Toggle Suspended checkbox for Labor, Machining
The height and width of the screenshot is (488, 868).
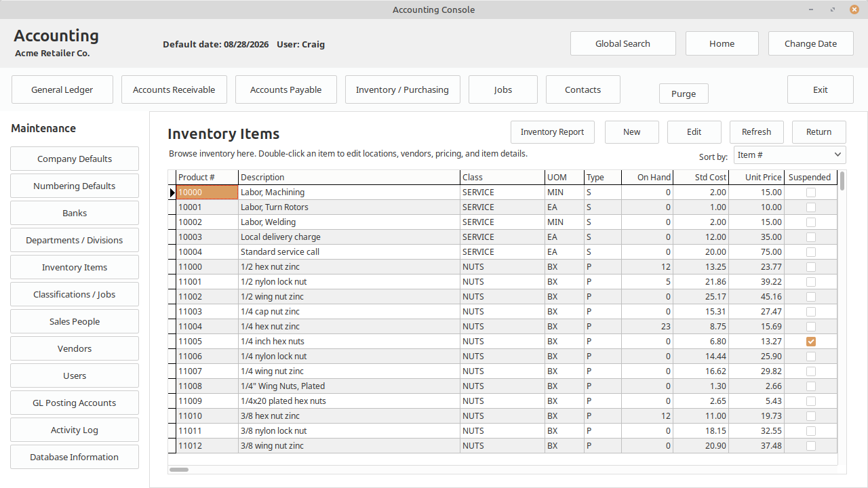tap(810, 192)
